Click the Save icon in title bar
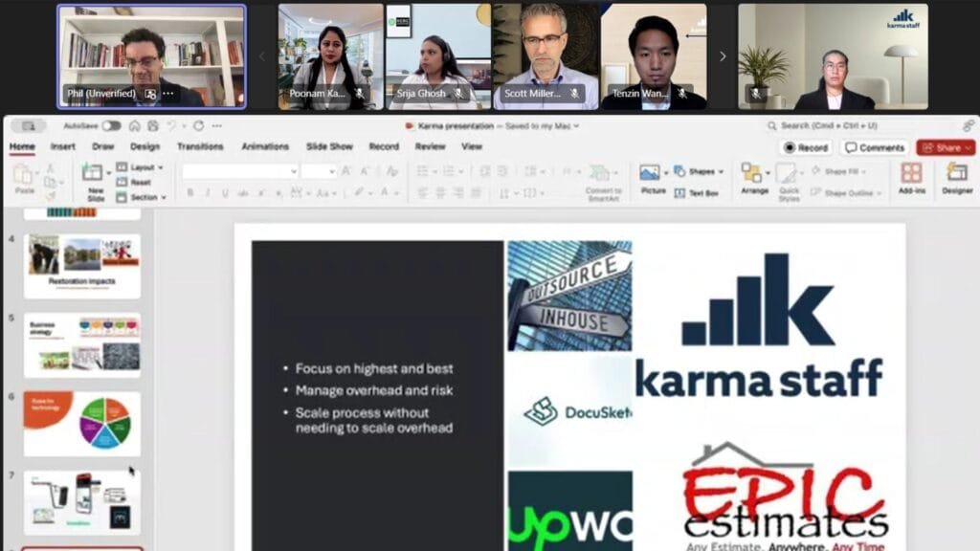Viewport: 980px width, 551px height. [x=153, y=125]
